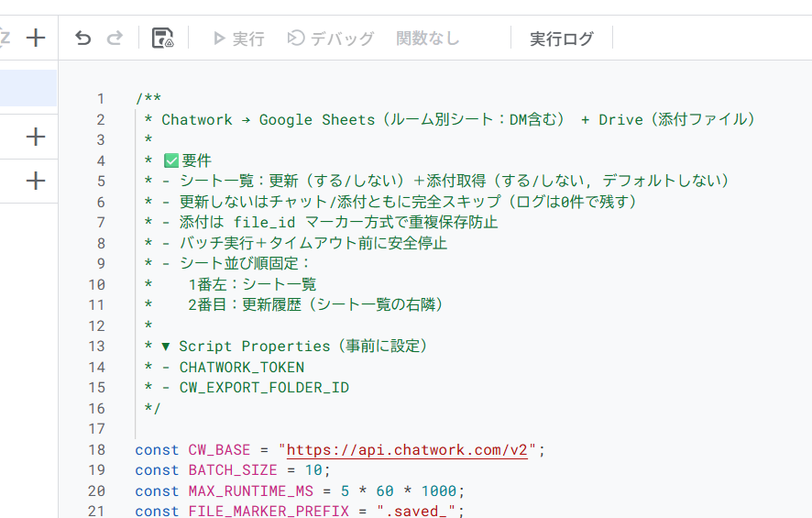This screenshot has width=812, height=518.
Task: Click line number 18 in the gutter
Action: coord(97,450)
